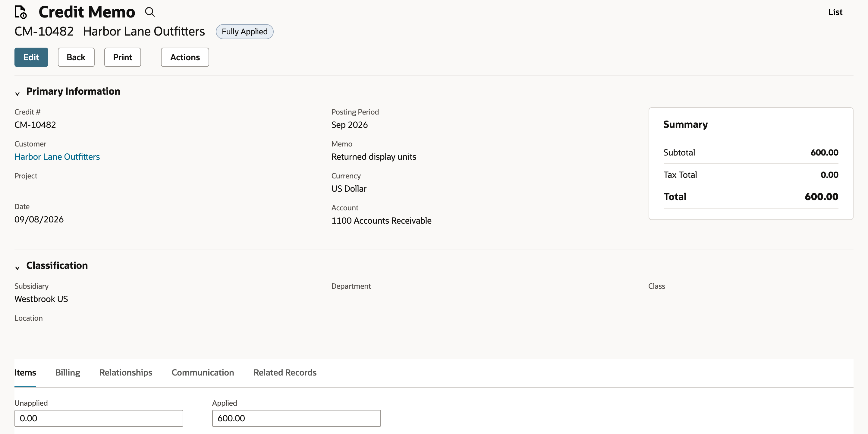Click the Summary panel heading
Image resolution: width=868 pixels, height=434 pixels.
[x=685, y=124]
